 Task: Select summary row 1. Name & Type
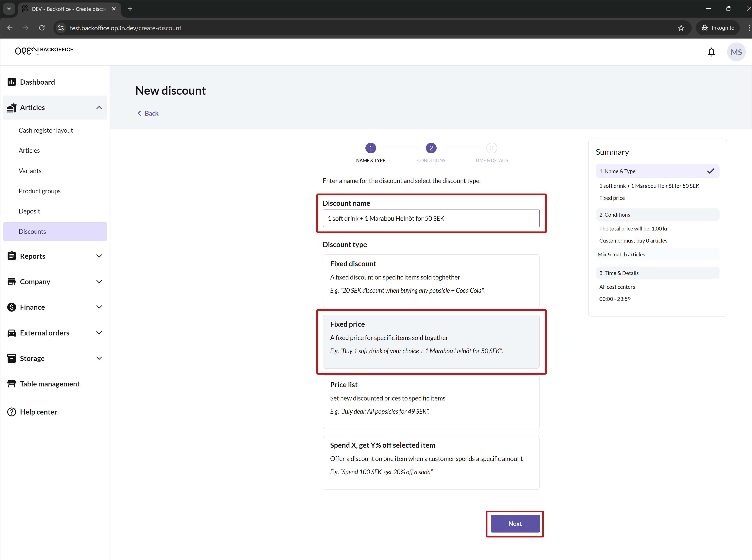coord(657,171)
